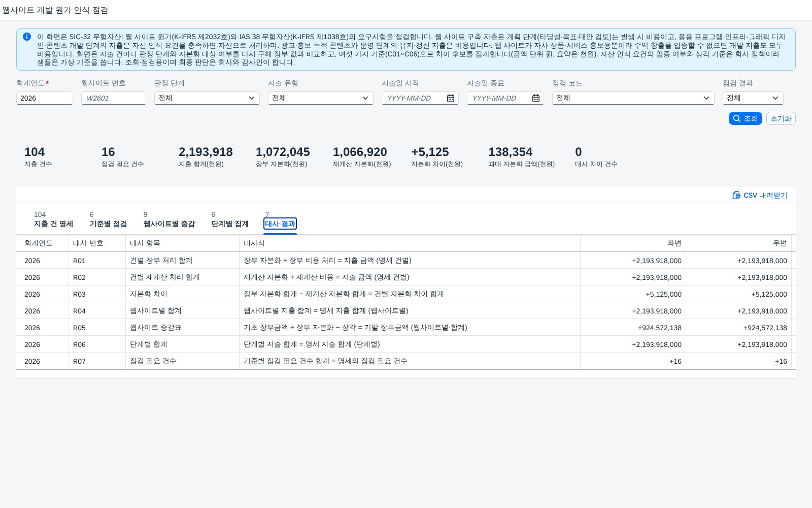Click the CSV export spreadsheet icon
This screenshot has height=508, width=812.
(x=736, y=195)
